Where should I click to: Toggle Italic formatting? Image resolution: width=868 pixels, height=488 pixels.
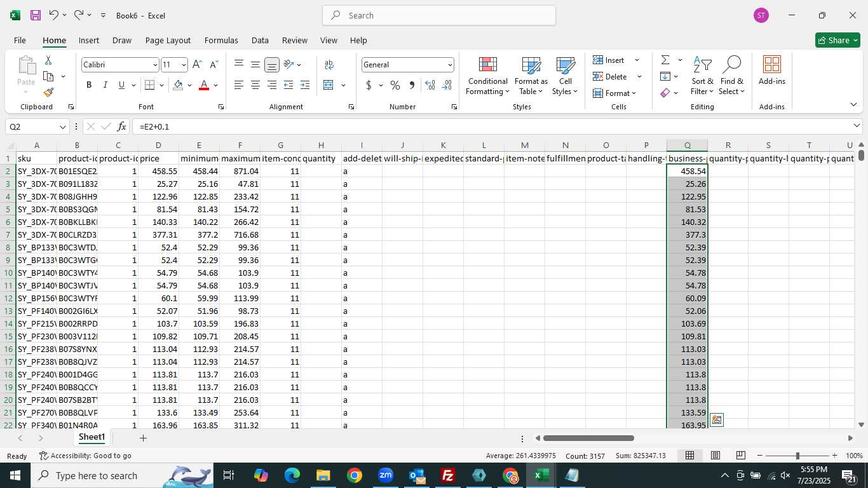pos(105,85)
